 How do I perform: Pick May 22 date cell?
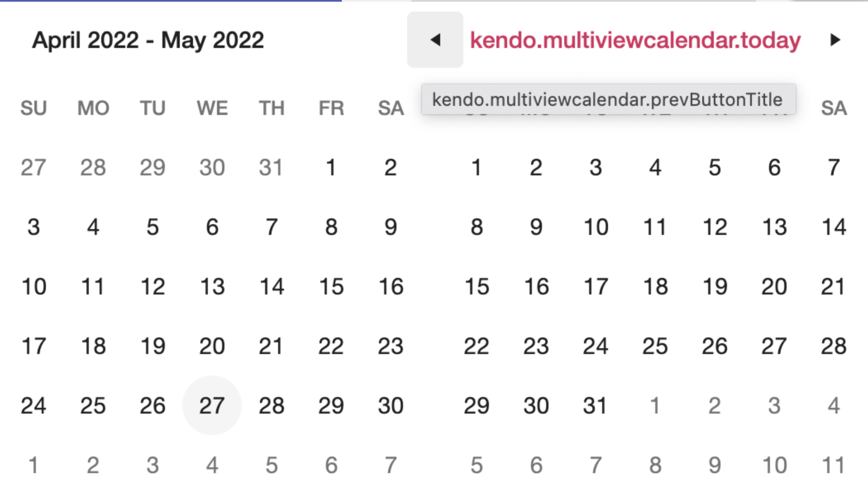(477, 346)
